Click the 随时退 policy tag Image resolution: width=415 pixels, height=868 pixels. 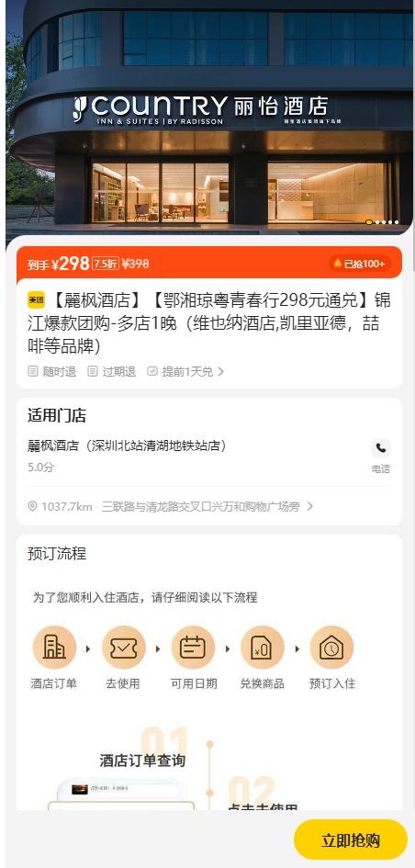pyautogui.click(x=52, y=371)
